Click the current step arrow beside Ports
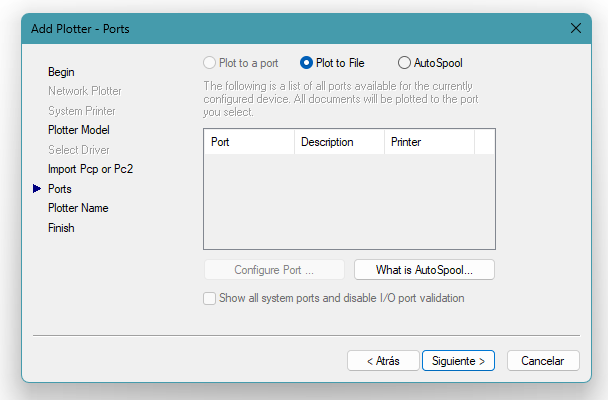The height and width of the screenshot is (400, 608). [38, 188]
